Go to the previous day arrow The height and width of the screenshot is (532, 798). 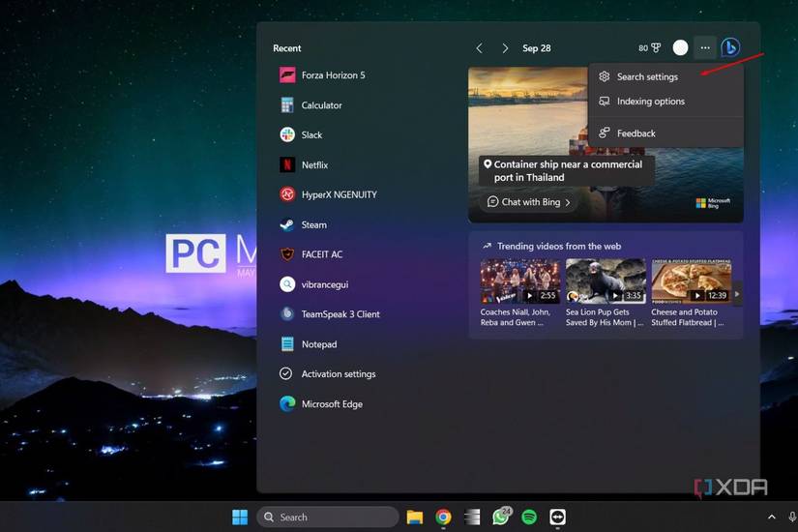click(479, 47)
